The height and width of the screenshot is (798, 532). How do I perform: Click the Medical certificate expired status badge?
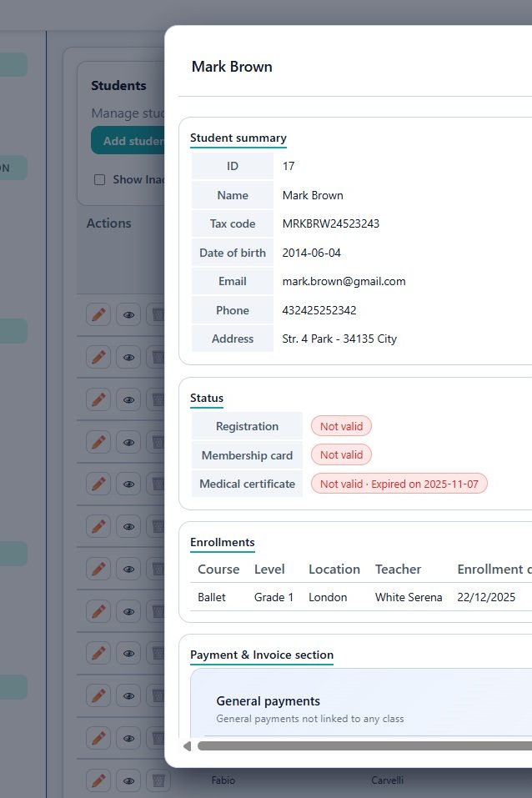pyautogui.click(x=399, y=484)
